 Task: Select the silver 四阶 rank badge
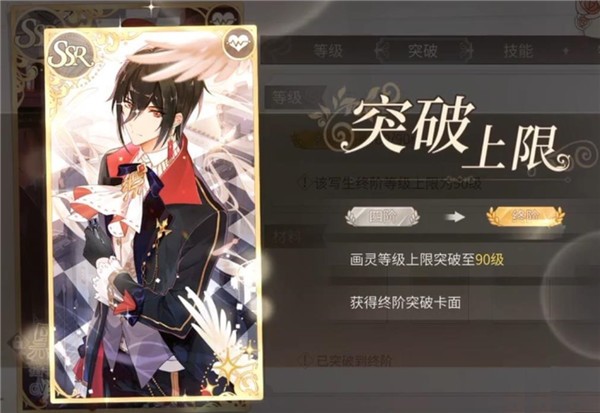pos(382,217)
